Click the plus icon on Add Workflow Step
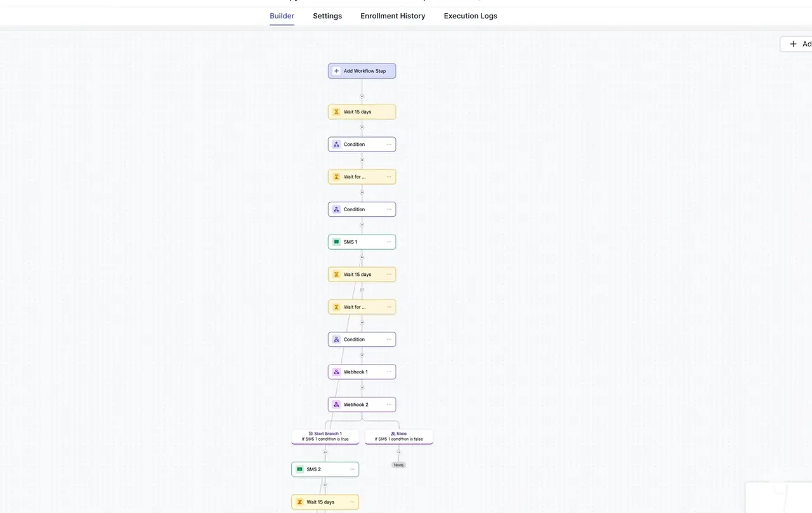 tap(336, 71)
